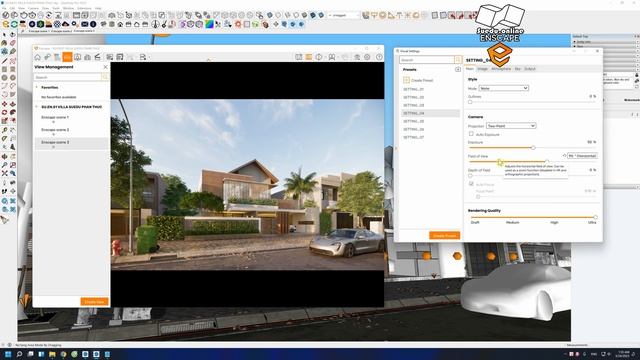The height and width of the screenshot is (360, 640).
Task: Click the orange gear icon in SketchUp toolbar
Action: pos(238,24)
